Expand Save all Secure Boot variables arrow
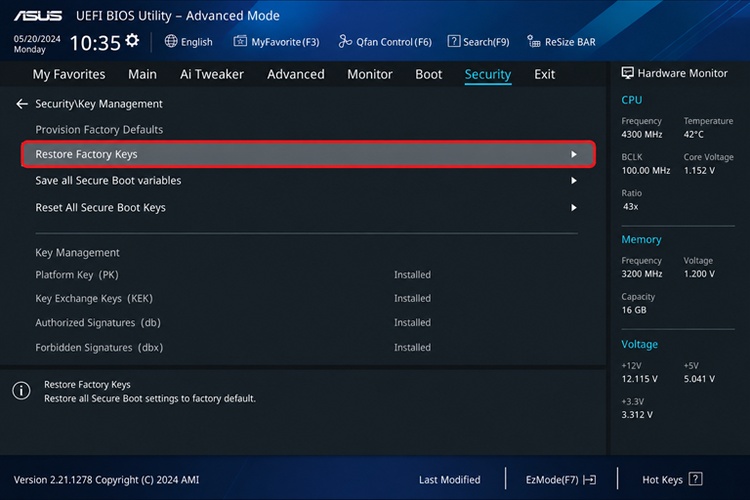The height and width of the screenshot is (500, 750). pyautogui.click(x=574, y=180)
